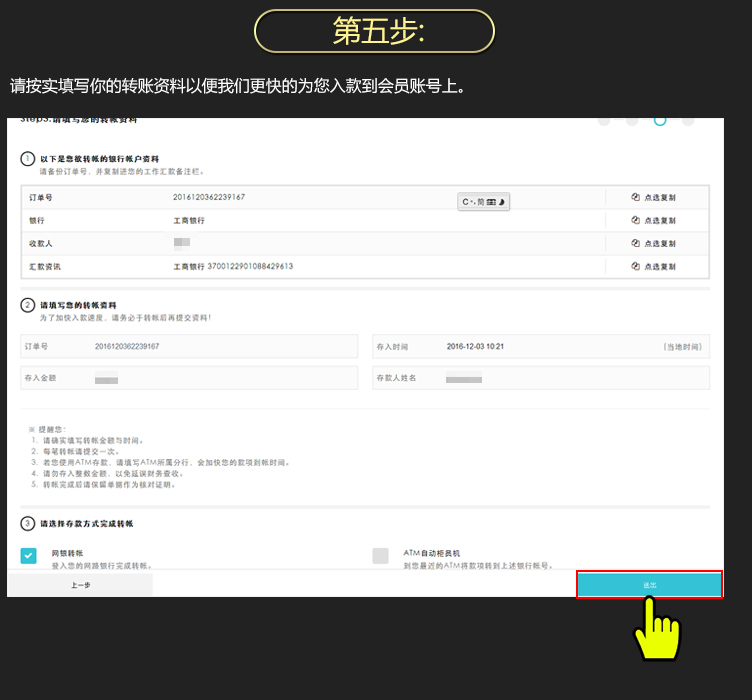Viewport: 752px width, 700px height.
Task: Submit the form with 送出 button
Action: (649, 585)
